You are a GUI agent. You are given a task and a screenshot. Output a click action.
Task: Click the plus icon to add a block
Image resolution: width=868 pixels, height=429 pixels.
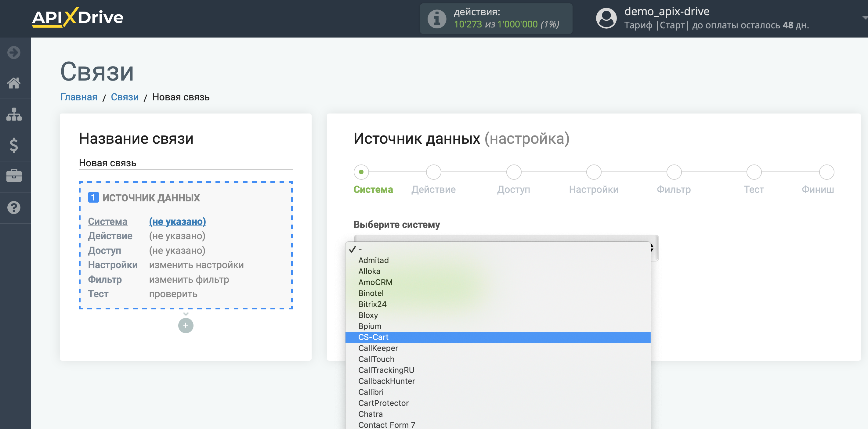[x=186, y=325]
